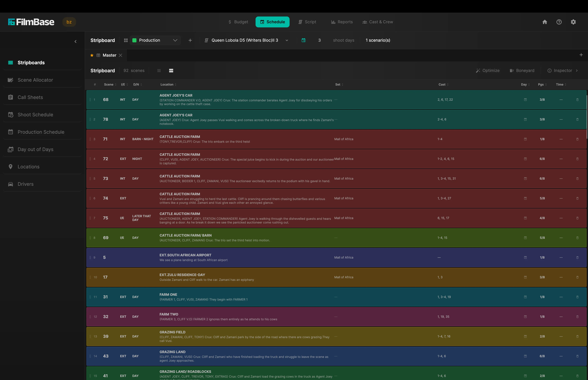The image size is (588, 380).
Task: Add new stripboard with plus icon
Action: click(190, 40)
